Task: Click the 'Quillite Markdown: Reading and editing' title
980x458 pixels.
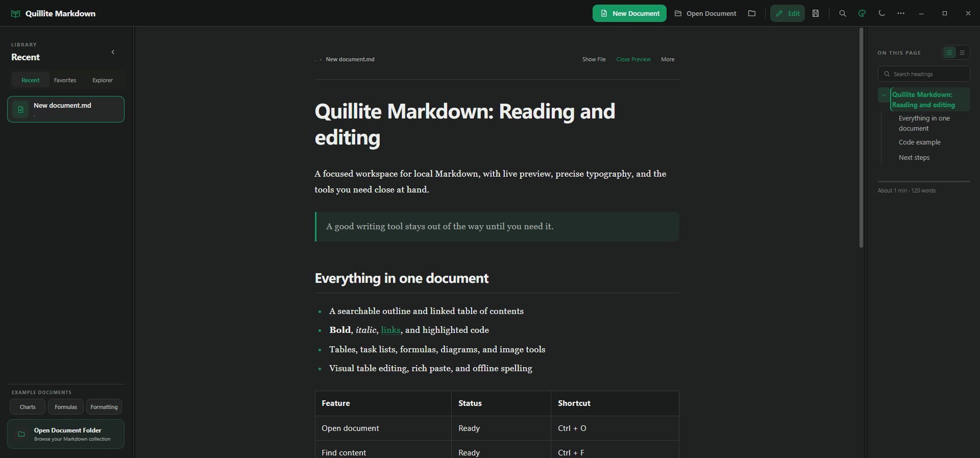Action: coord(465,125)
